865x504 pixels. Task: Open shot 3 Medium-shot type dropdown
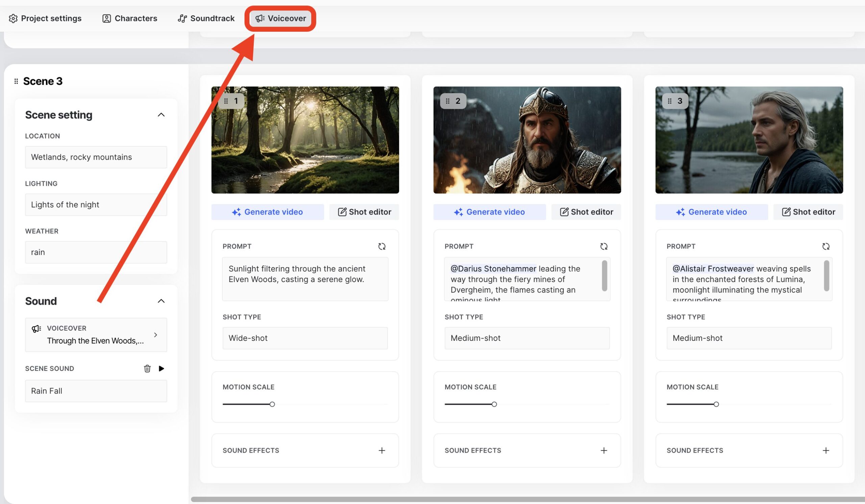[749, 338]
